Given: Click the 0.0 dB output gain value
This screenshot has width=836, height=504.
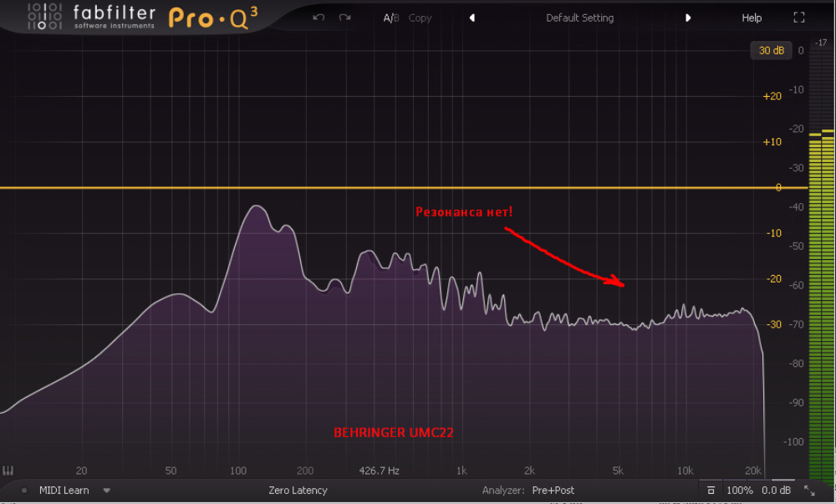Looking at the screenshot, I should point(776,490).
